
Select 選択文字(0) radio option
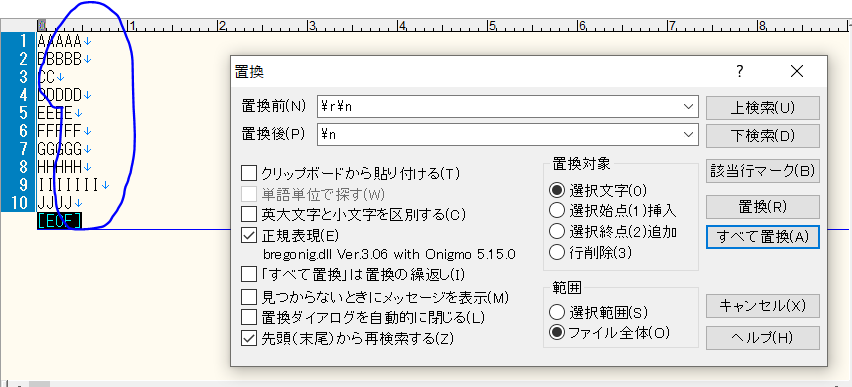557,190
